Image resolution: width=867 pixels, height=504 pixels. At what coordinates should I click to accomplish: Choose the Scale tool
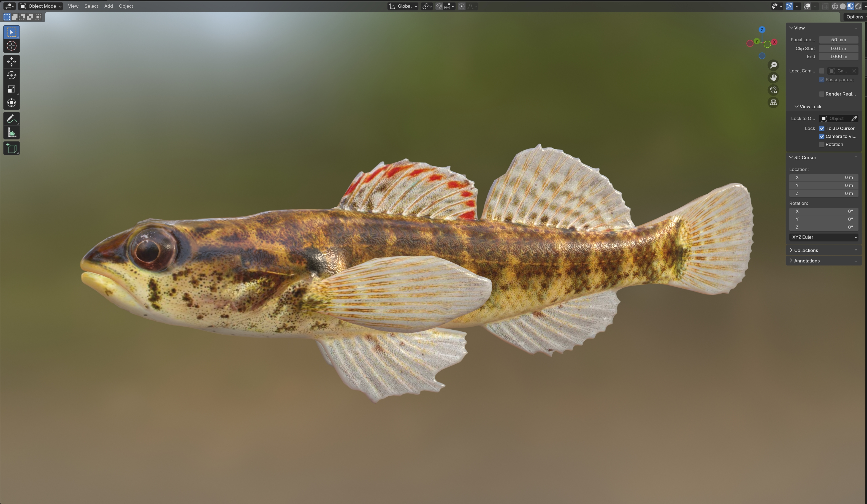pos(11,89)
